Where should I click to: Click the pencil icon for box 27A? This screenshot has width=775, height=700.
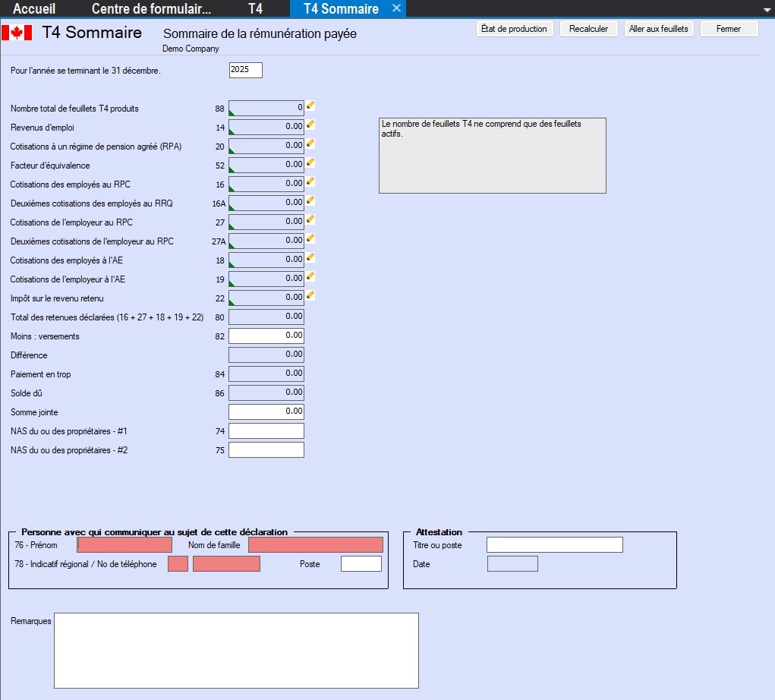[310, 239]
